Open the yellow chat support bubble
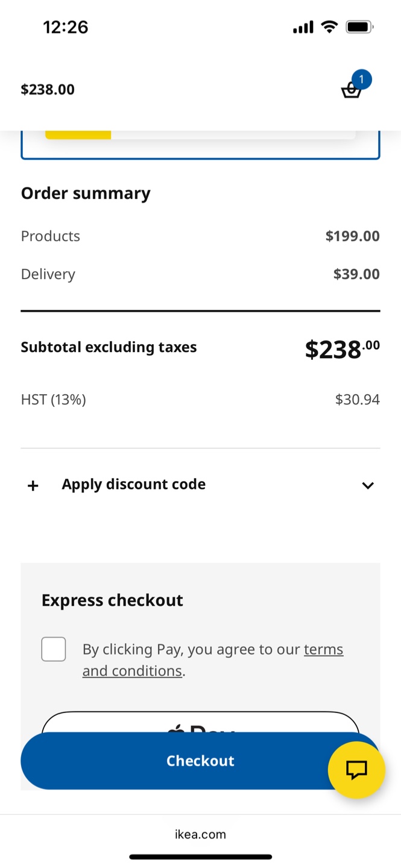 pos(356,770)
